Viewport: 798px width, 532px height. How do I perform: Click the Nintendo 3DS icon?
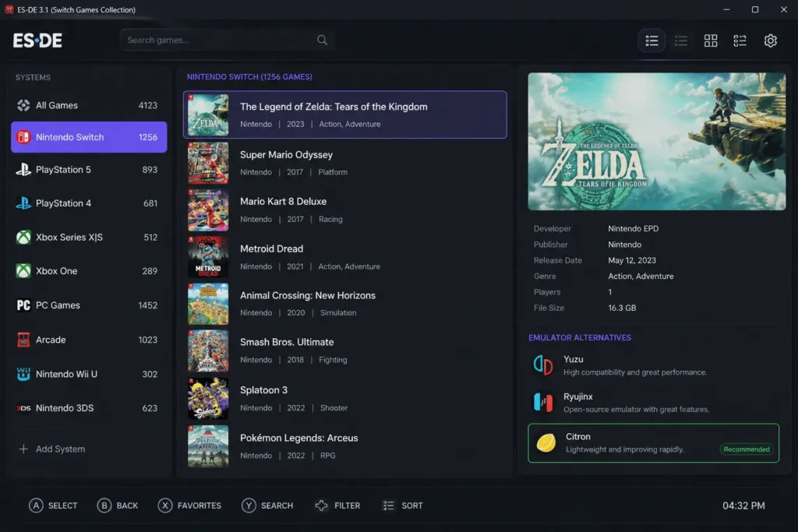(23, 408)
